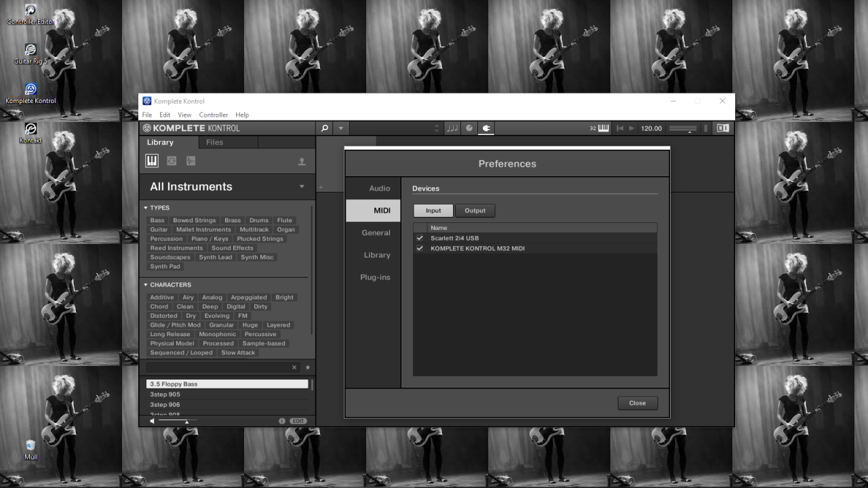The height and width of the screenshot is (488, 868).
Task: Open the Plug-ins preferences page
Action: coord(373,277)
